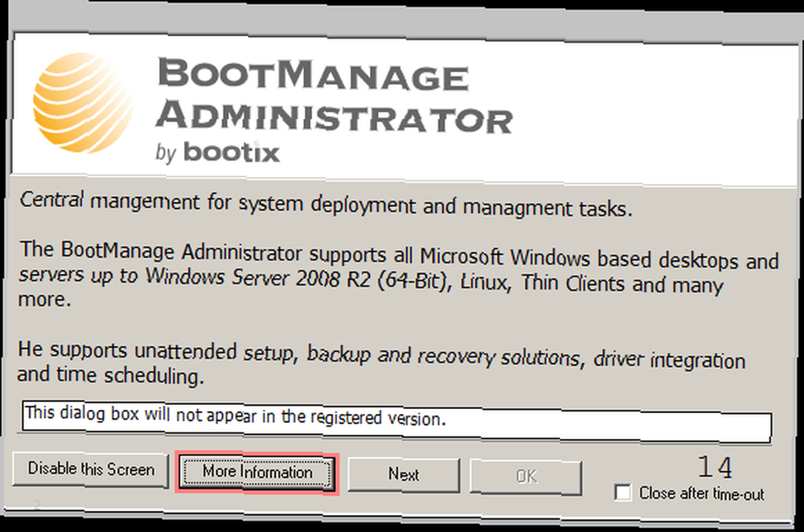Click the faint question mark at bottom-left

(37, 505)
